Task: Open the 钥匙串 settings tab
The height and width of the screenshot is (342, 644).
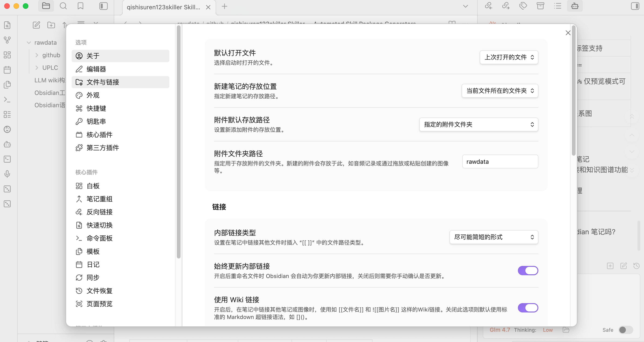Action: (121, 121)
